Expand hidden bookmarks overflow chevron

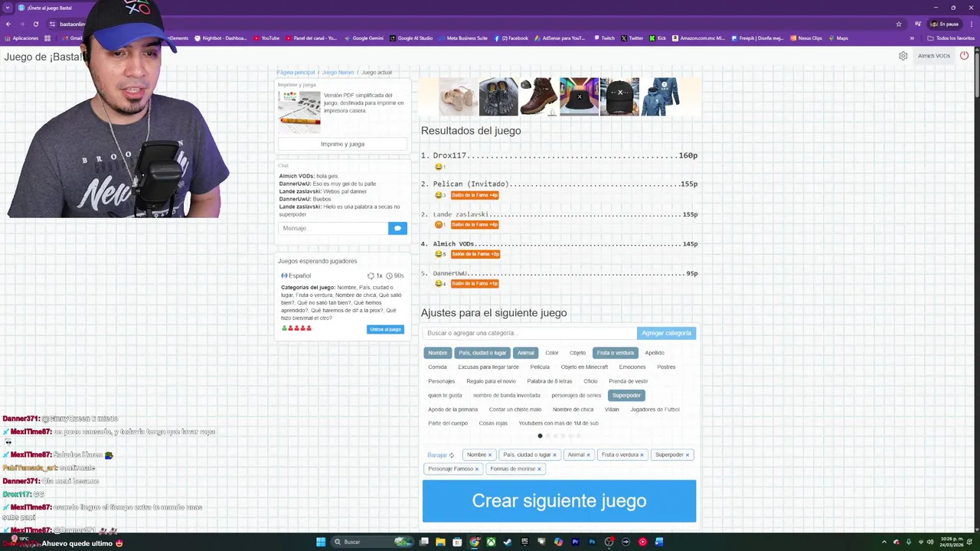(912, 38)
